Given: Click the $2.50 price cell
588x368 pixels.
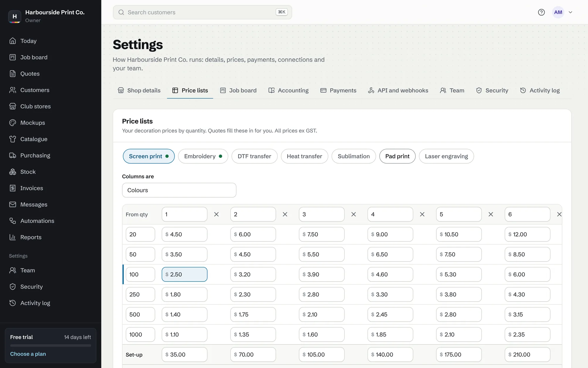Looking at the screenshot, I should [184, 274].
